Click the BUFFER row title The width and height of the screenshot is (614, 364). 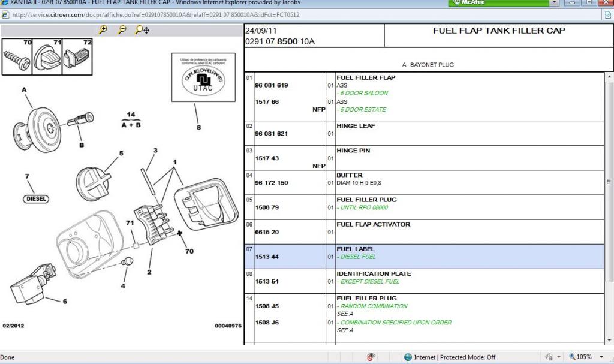[x=350, y=175]
